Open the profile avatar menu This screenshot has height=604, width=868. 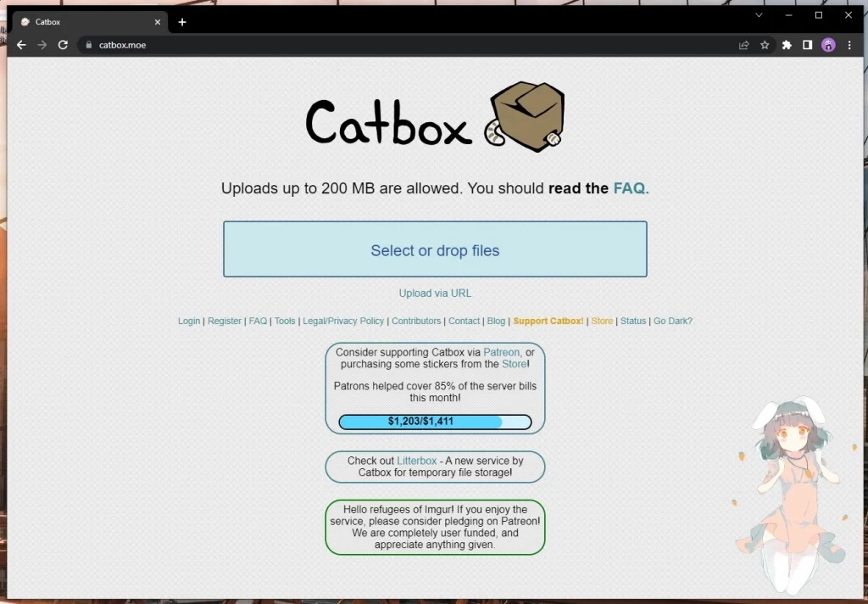click(x=828, y=45)
